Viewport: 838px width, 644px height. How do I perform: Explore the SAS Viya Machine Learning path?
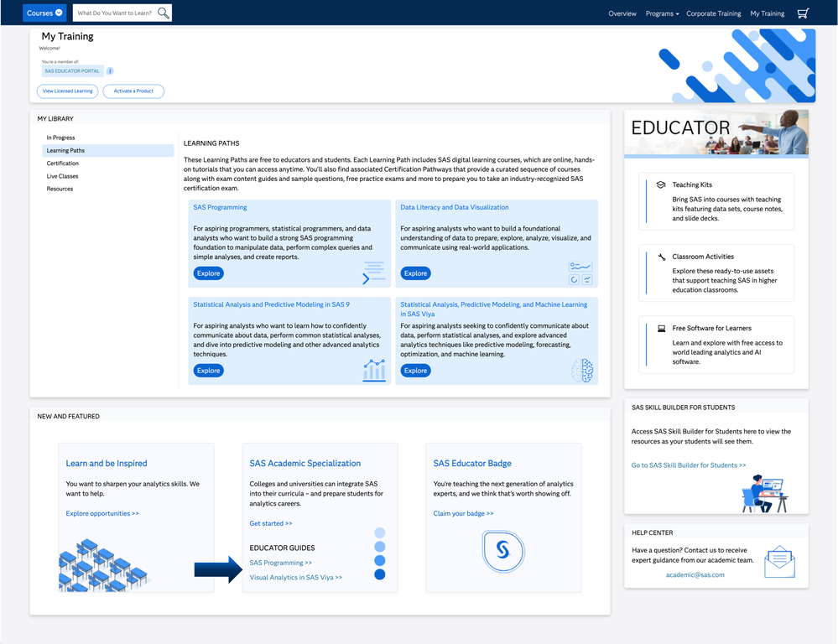[415, 371]
